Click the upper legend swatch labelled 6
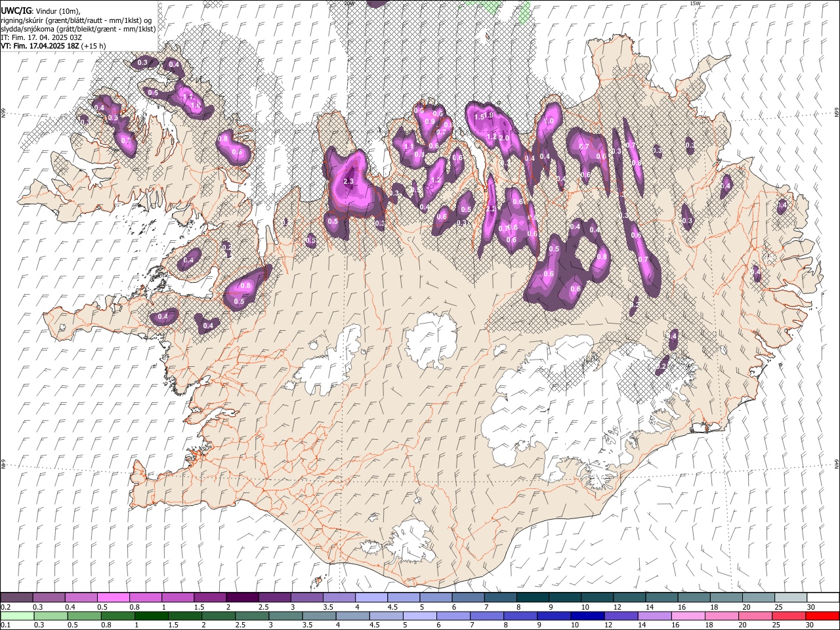This screenshot has width=840, height=630. click(x=468, y=598)
